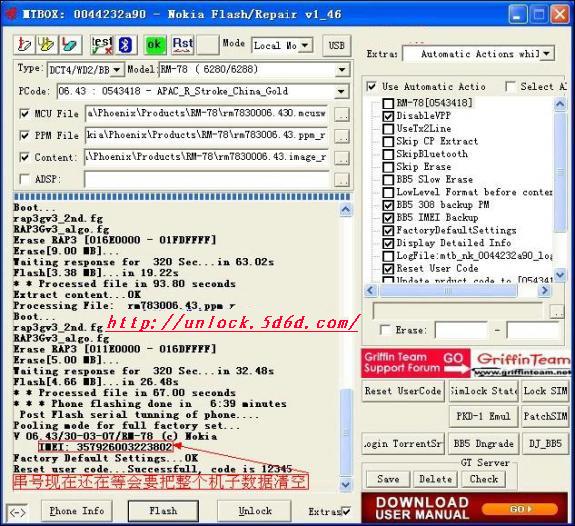Click the GT Server Save button
This screenshot has width=575, height=526.
pos(388,479)
